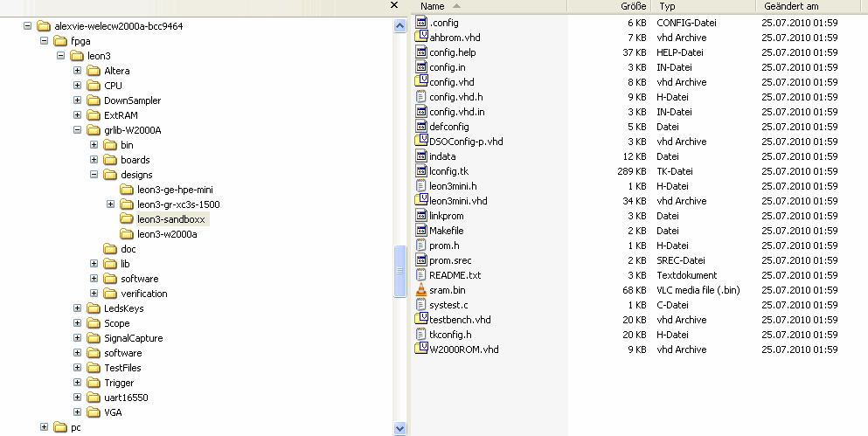Viewport: 868px width, 436px height.
Task: Select the leon3-ge-hpe-mini folder
Action: [x=175, y=190]
